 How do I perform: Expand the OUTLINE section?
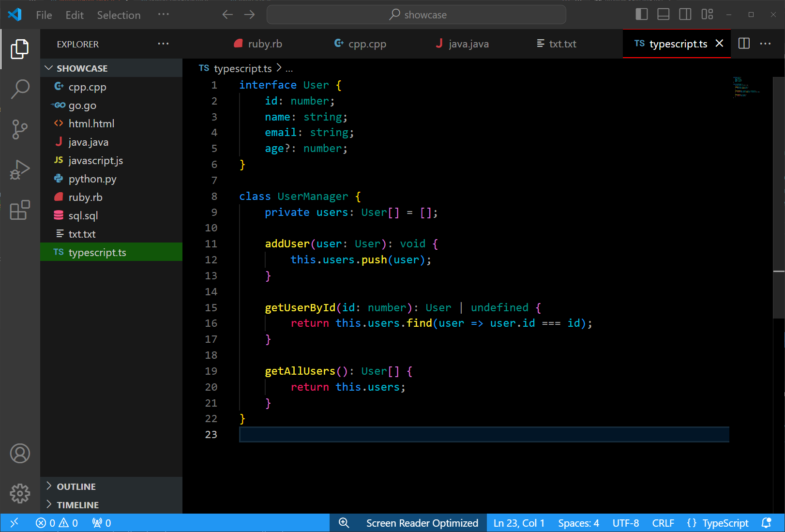[x=111, y=486]
